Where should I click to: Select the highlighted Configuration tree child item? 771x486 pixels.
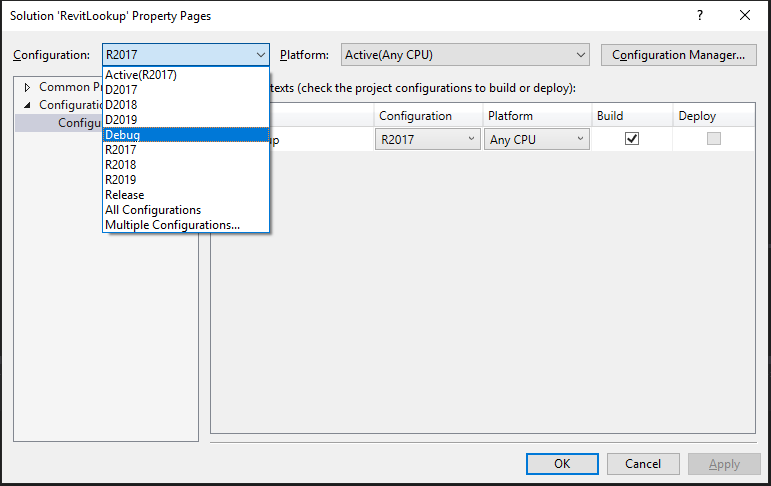click(x=59, y=122)
